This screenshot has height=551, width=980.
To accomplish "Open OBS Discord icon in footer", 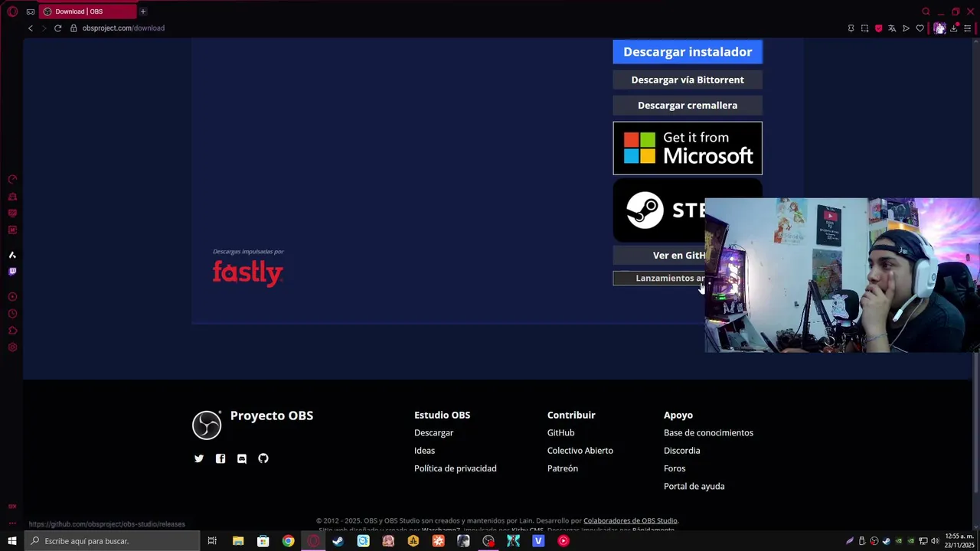I will [x=242, y=458].
